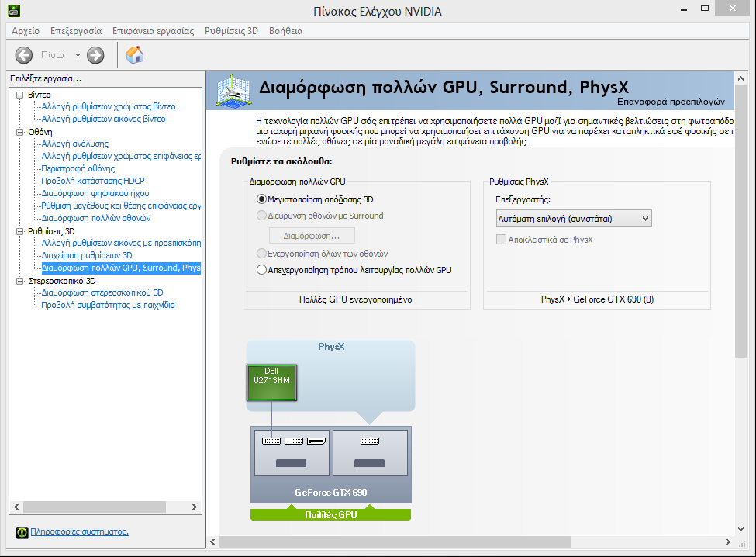Click the Forward arrow button
Viewport: 756px width, 557px height.
(x=95, y=55)
